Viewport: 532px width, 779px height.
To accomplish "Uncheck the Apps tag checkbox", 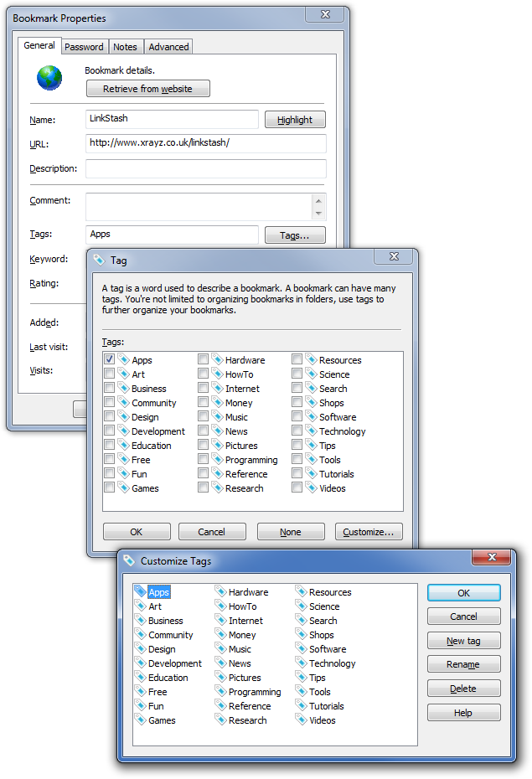I will click(110, 359).
